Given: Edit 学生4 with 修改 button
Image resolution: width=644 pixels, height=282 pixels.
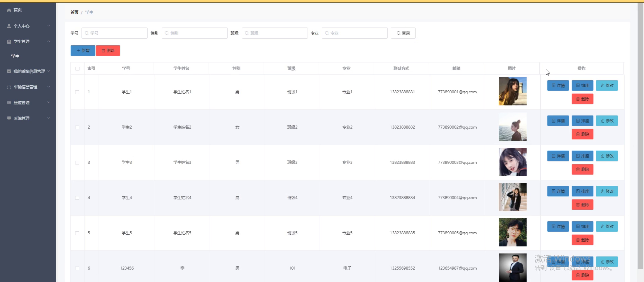Looking at the screenshot, I should point(607,191).
